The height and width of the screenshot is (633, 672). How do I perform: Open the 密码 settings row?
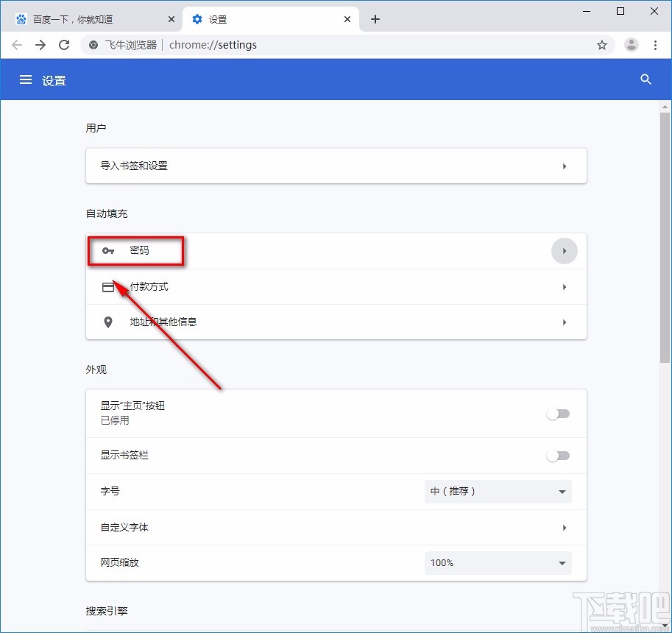pos(294,251)
